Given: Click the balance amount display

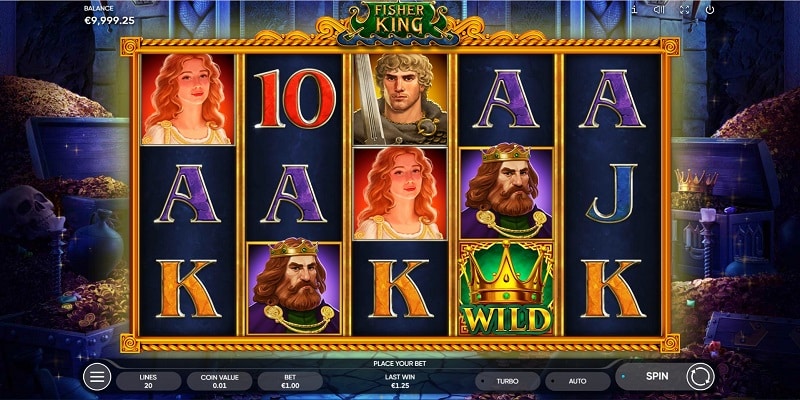Looking at the screenshot, I should coord(109,20).
